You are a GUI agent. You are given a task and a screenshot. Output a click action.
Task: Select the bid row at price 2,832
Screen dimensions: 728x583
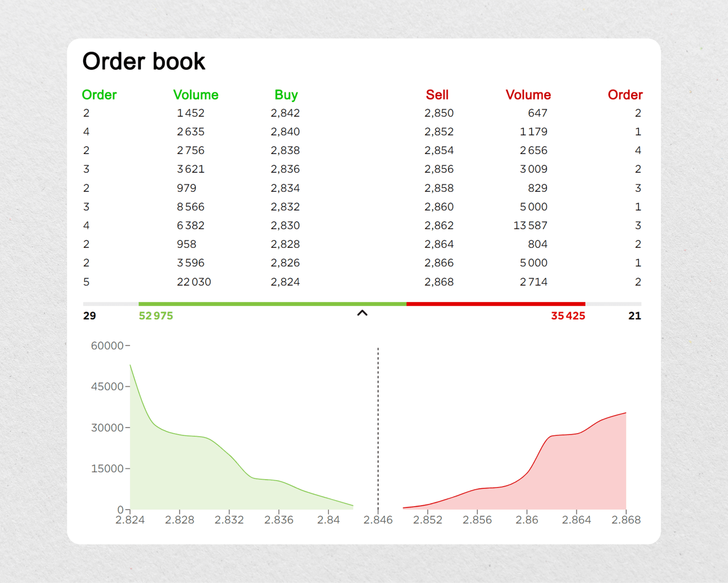coord(285,206)
